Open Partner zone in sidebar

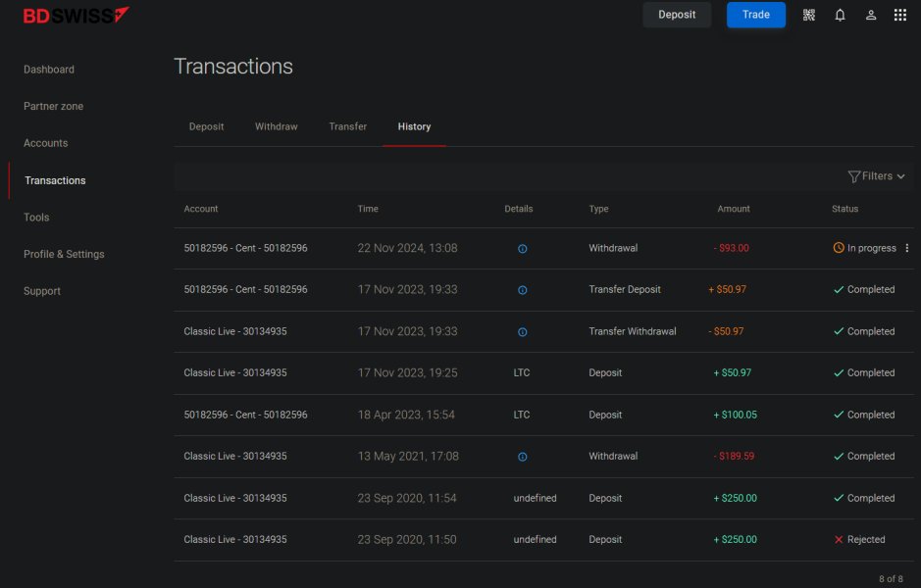coord(53,106)
